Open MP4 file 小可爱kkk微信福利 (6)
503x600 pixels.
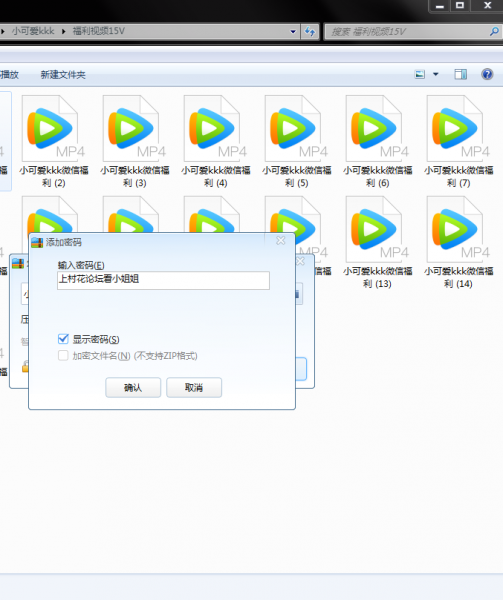pyautogui.click(x=378, y=142)
